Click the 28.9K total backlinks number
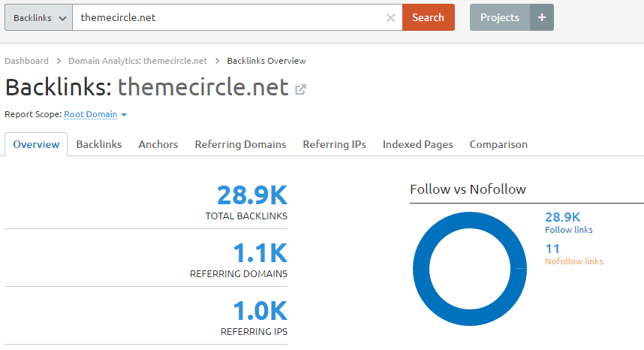644x350 pixels. 252,196
